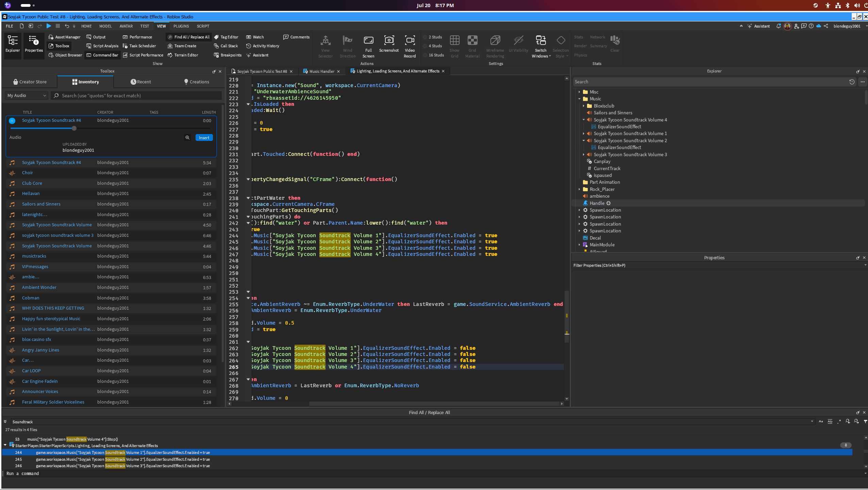
Task: Expand the Misc folder in Explorer
Action: tap(579, 92)
